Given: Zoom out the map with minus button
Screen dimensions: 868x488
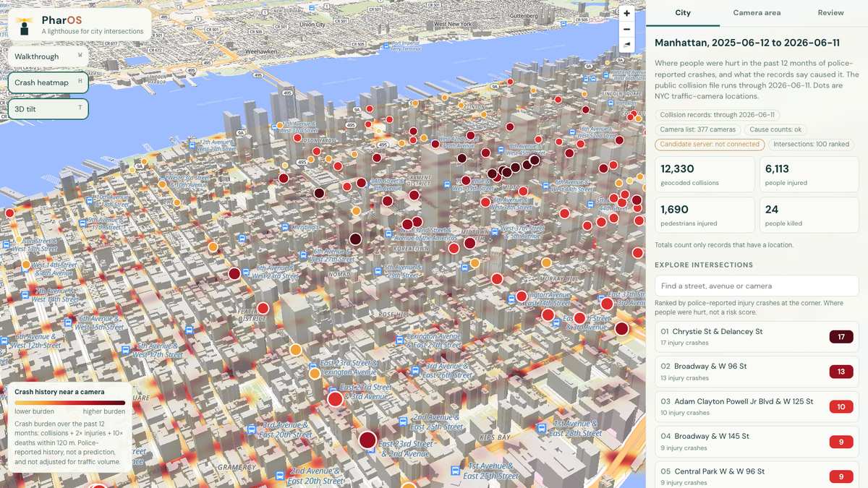Looking at the screenshot, I should coord(626,29).
